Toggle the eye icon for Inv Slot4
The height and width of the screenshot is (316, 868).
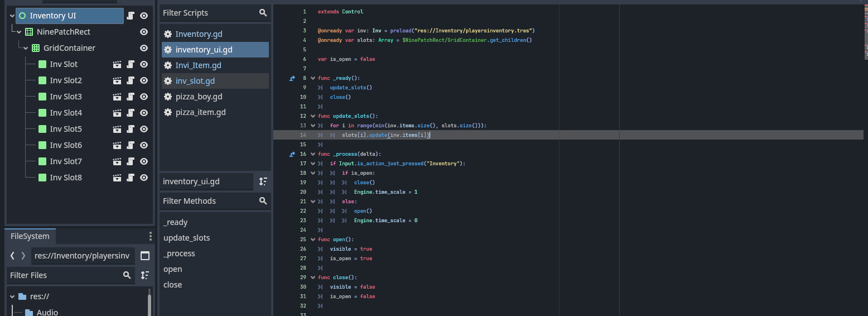click(144, 113)
